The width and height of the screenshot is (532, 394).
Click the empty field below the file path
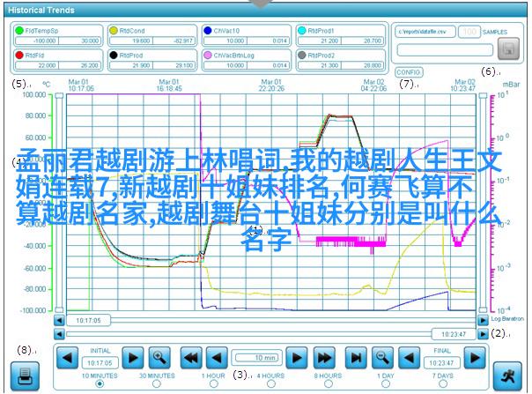(445, 50)
